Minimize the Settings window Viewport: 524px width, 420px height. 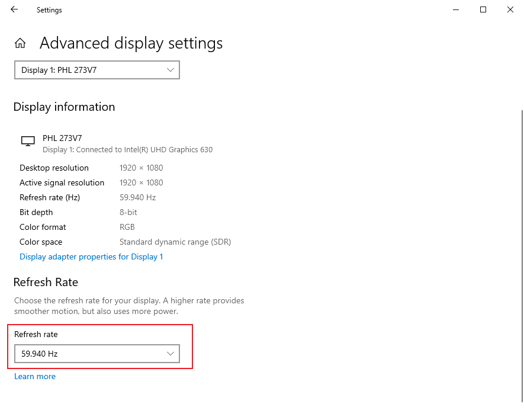click(x=456, y=9)
